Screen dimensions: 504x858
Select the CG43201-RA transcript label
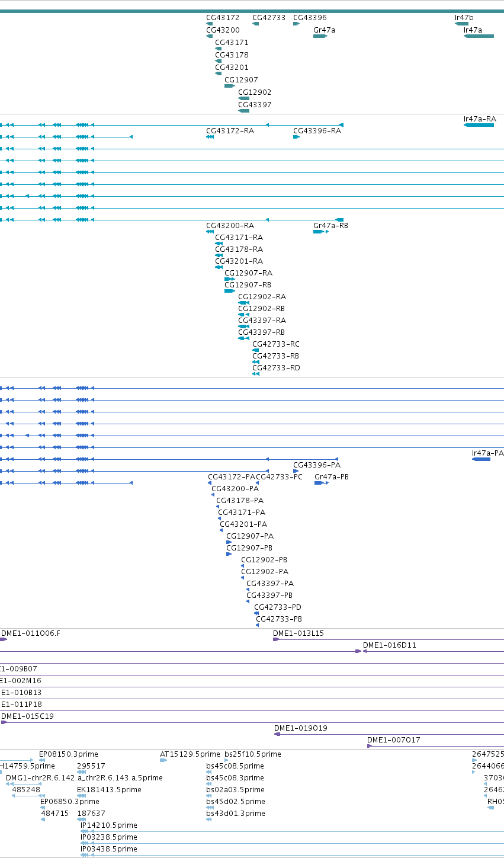[x=239, y=261]
